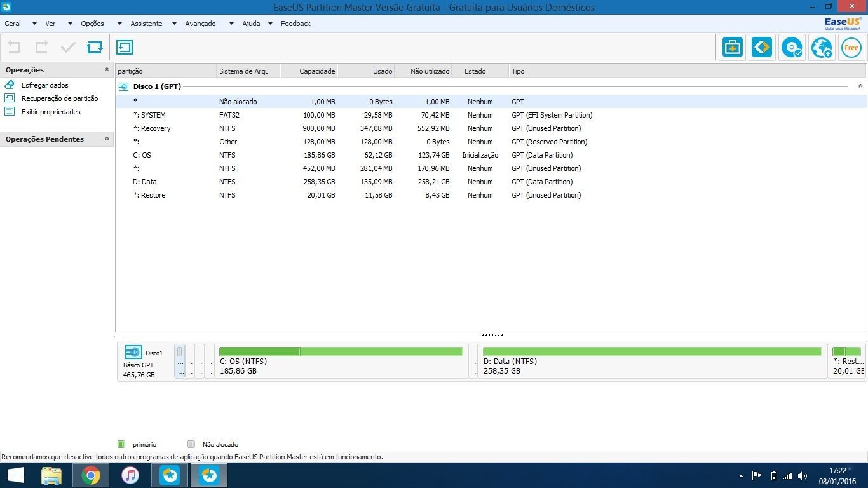
Task: Sort by the Estado column header
Action: (480, 71)
